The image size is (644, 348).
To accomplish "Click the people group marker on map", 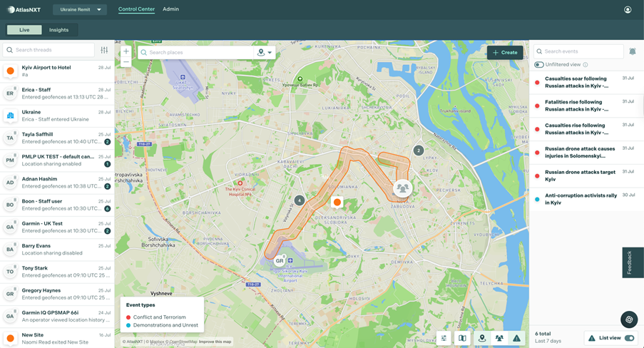I will point(402,188).
